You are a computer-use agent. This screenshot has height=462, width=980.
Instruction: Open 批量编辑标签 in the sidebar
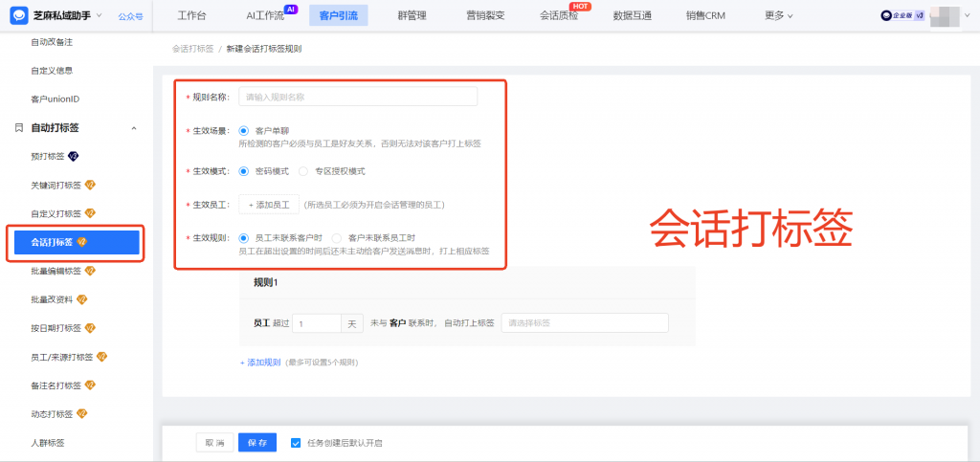click(x=56, y=271)
